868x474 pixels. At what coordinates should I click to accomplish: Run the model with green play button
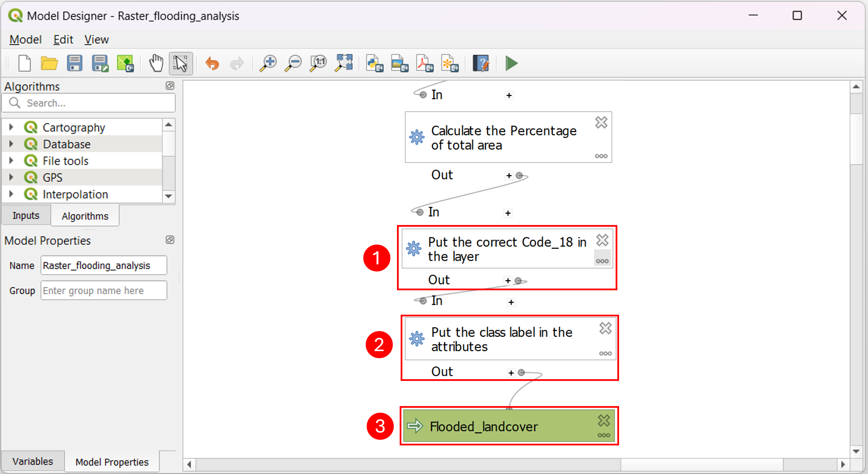pos(512,63)
